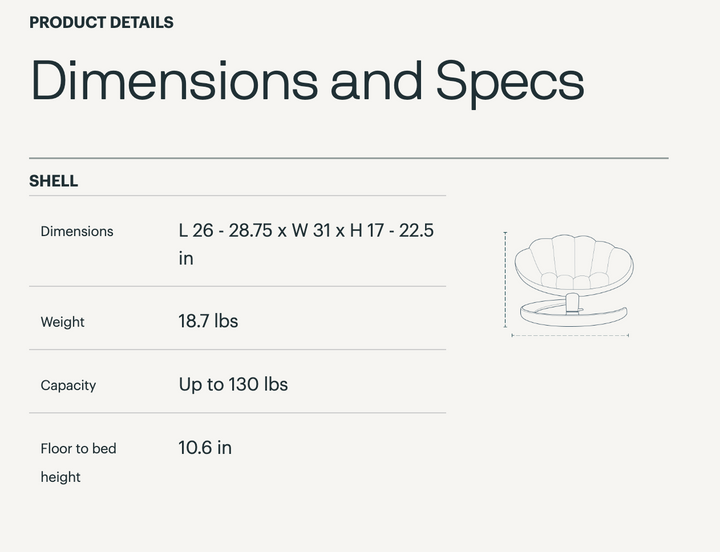720x552 pixels.
Task: Click the Up to 130 lbs value
Action: pos(233,384)
